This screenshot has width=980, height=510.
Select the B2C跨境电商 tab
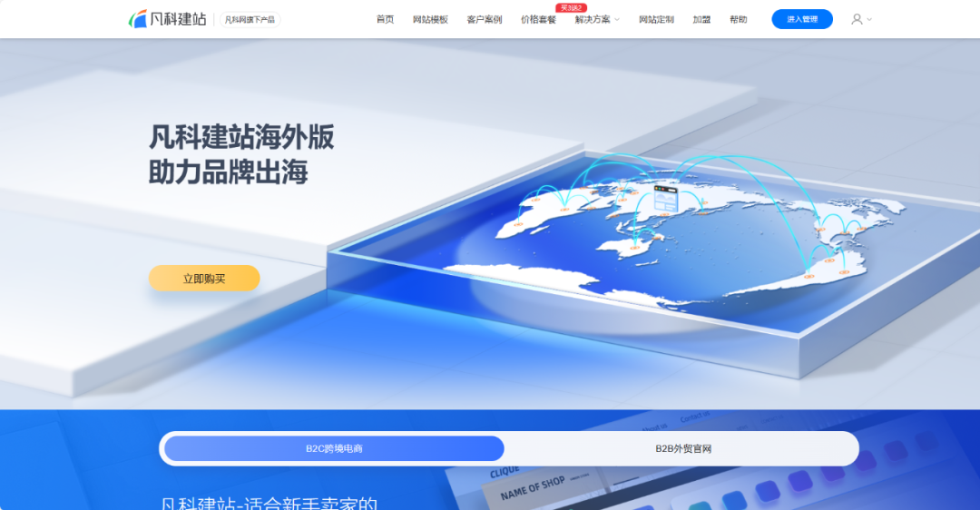(x=334, y=449)
